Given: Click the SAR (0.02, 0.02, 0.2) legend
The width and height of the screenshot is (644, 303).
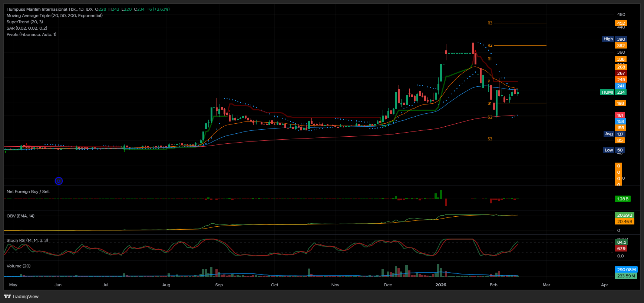Looking at the screenshot, I should (x=27, y=28).
